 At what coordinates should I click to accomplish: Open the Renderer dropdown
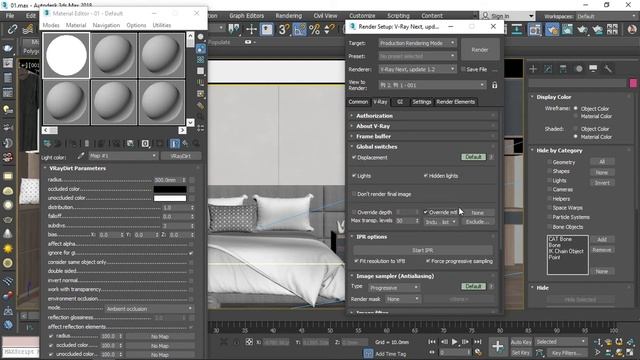click(x=418, y=69)
